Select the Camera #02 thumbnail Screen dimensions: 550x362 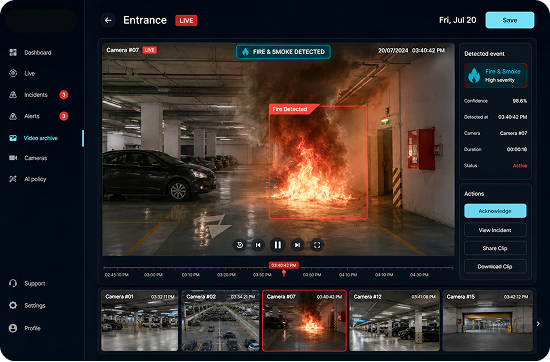click(220, 321)
